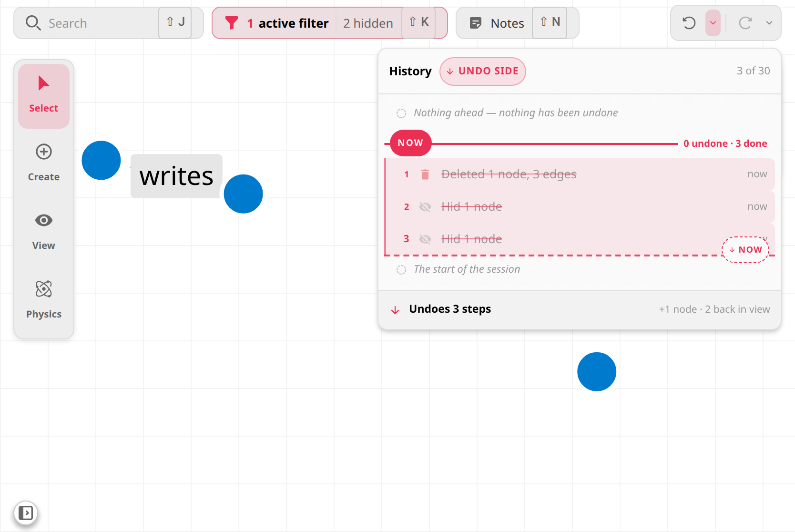Open the View eye tool

click(44, 232)
